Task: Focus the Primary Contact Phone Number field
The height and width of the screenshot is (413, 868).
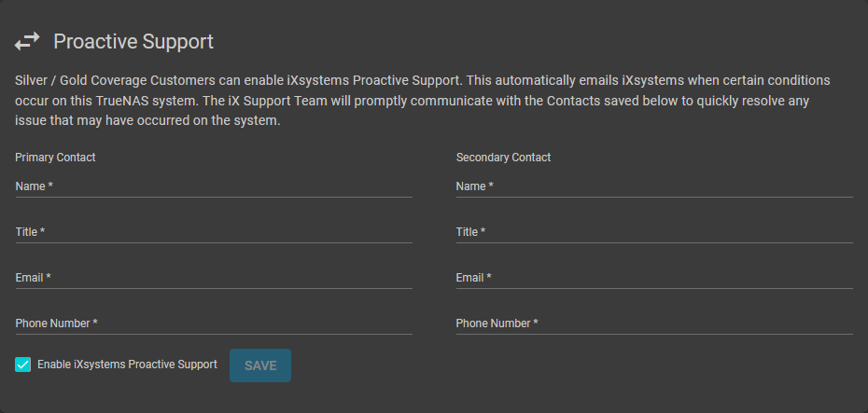Action: (214, 324)
